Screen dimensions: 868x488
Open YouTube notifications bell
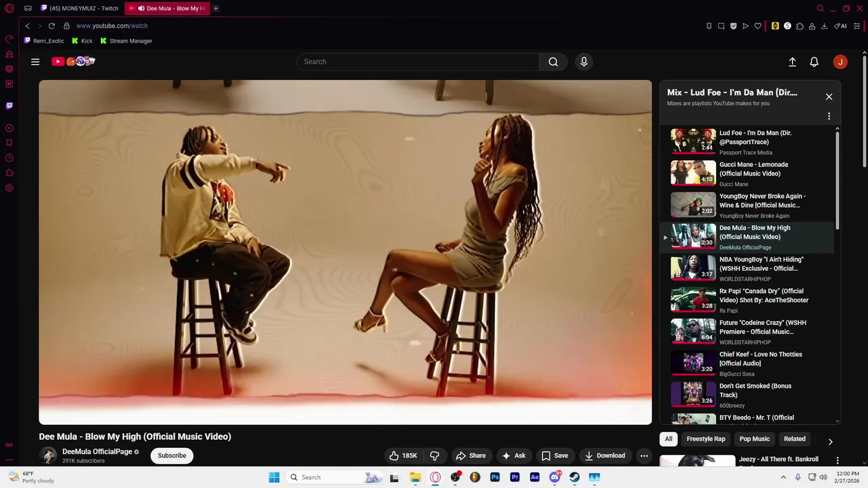click(x=814, y=62)
